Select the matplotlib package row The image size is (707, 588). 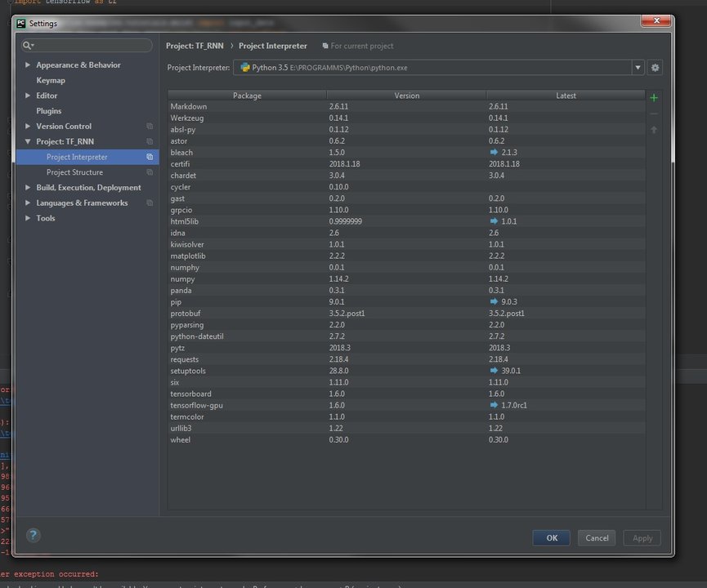click(x=406, y=256)
